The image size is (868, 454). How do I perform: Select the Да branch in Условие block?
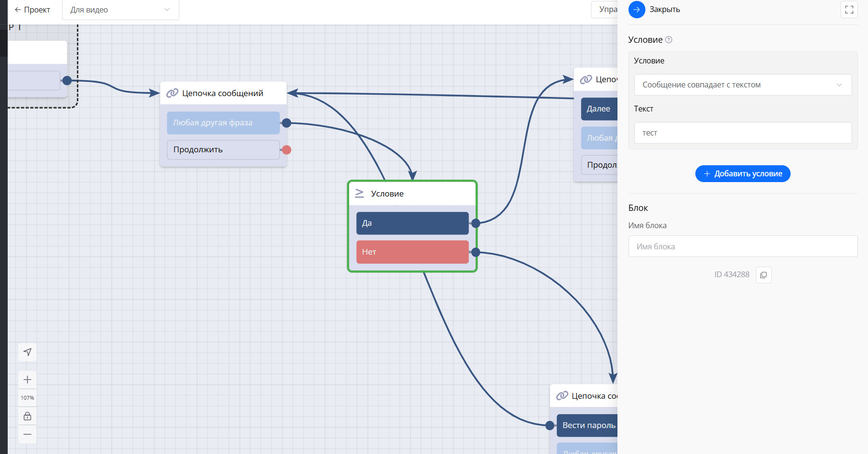click(x=412, y=223)
